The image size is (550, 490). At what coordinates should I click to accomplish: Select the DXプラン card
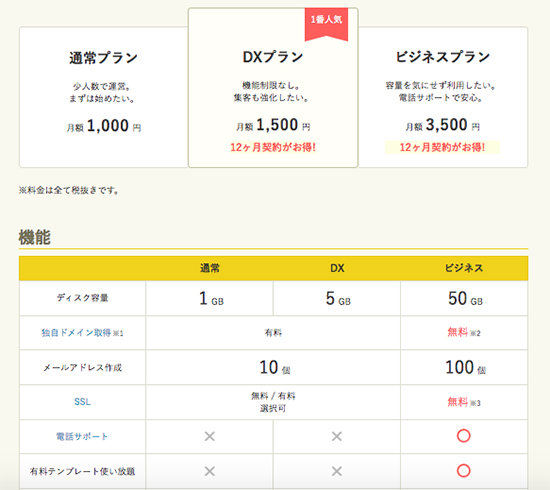click(273, 88)
